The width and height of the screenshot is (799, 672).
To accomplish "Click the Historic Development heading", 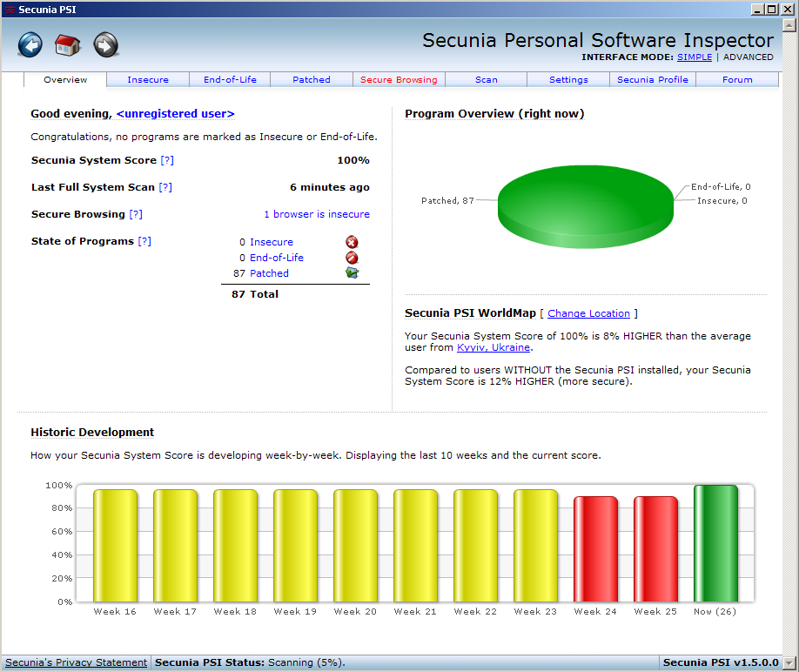I will [92, 432].
